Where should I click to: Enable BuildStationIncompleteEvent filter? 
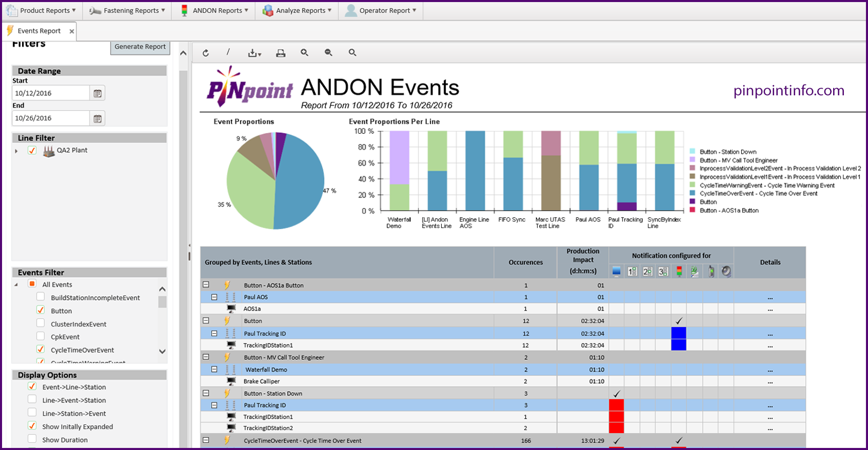point(40,297)
